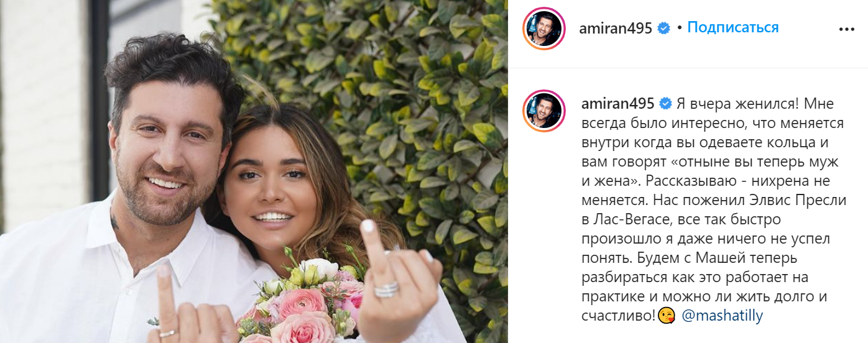Image resolution: width=868 pixels, height=343 pixels.
Task: Follow the account via Подписаться
Action: click(733, 28)
